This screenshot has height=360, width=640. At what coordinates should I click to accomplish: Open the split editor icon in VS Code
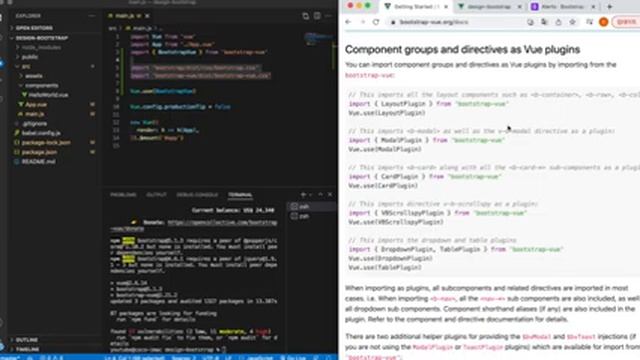click(305, 16)
